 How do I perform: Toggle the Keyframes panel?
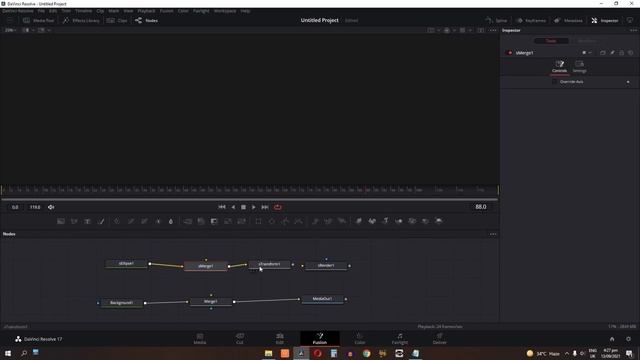click(x=531, y=20)
